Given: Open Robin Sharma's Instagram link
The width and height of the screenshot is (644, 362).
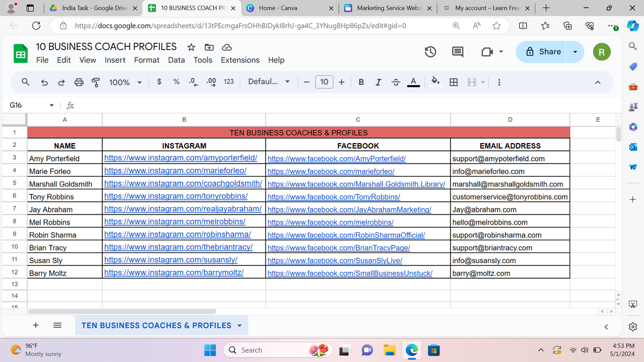Looking at the screenshot, I should [x=177, y=235].
